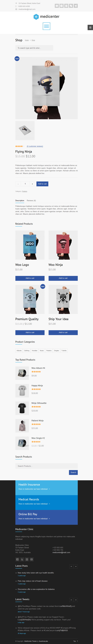
Task: Add Flying Ninja to cart
Action: [42, 184]
